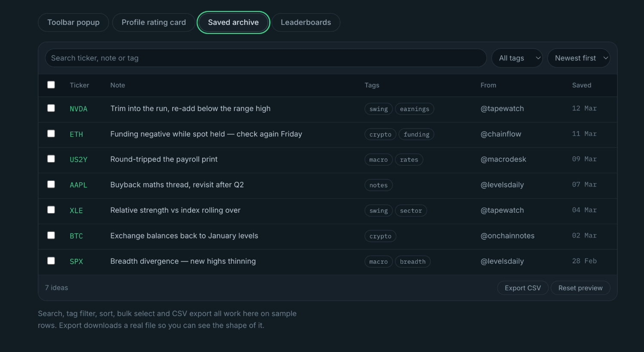Click the BTC ticker symbol
Screen dimensions: 644x352
[x=76, y=236]
